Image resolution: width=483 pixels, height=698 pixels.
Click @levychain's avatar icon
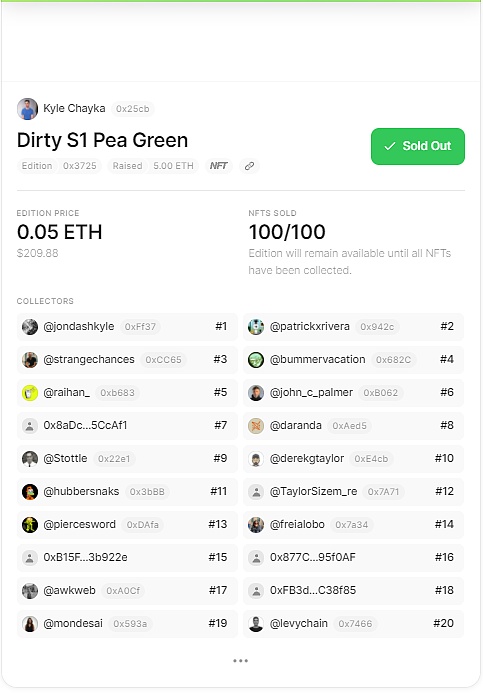pyautogui.click(x=256, y=623)
